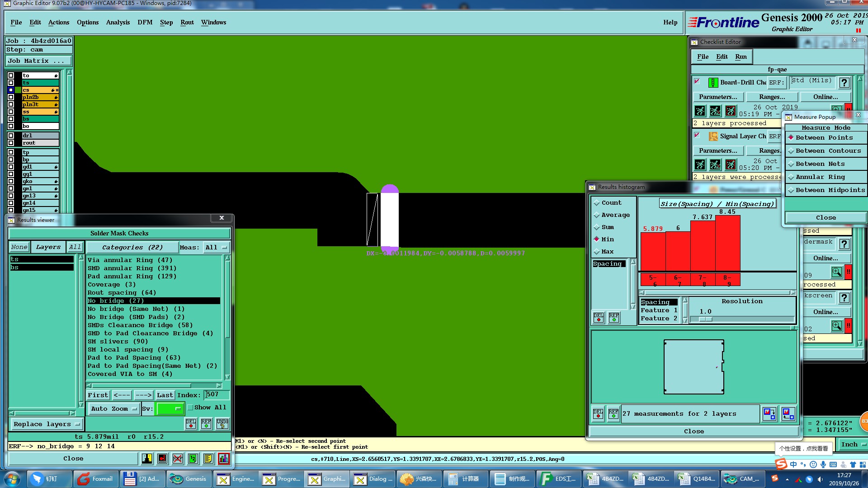
Task: Toggle the Board-Drill Checks checkbox
Action: click(697, 81)
